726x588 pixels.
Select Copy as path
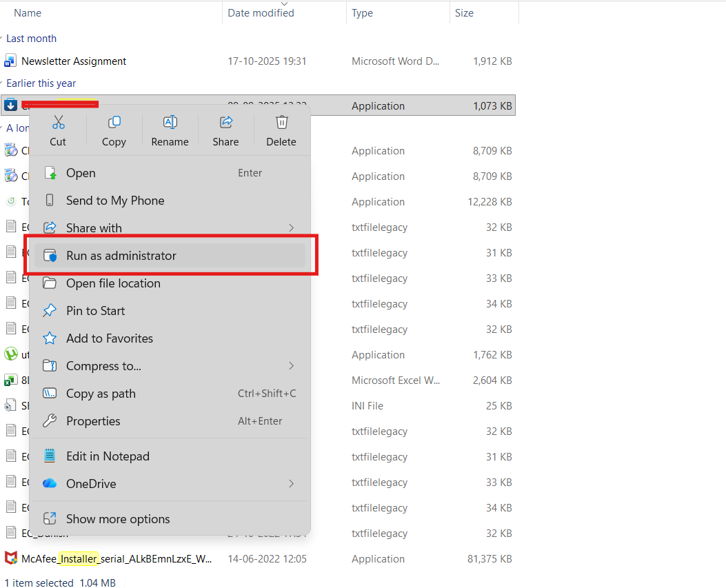click(101, 394)
